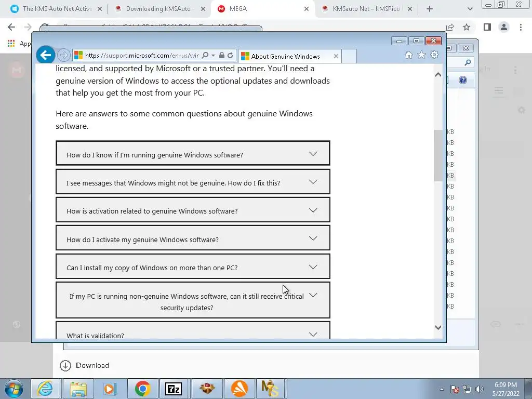Open the IE address bar dropdown arrow
The width and height of the screenshot is (532, 399).
[213, 55]
